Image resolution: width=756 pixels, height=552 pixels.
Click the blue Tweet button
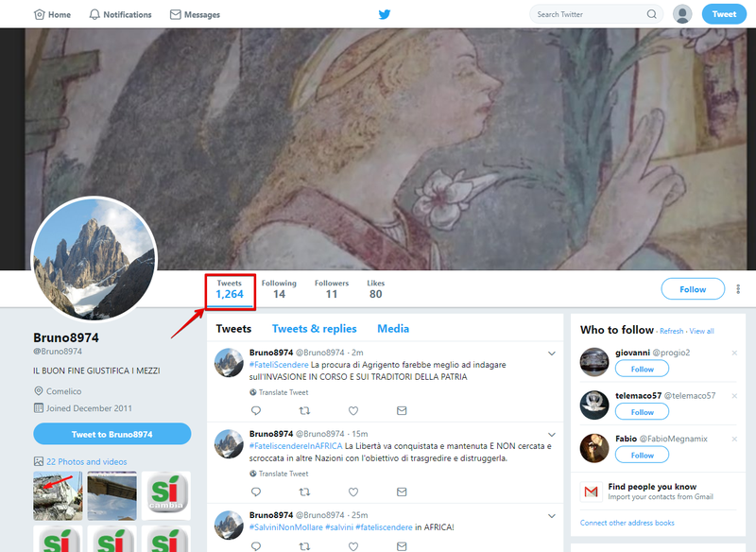pyautogui.click(x=724, y=14)
